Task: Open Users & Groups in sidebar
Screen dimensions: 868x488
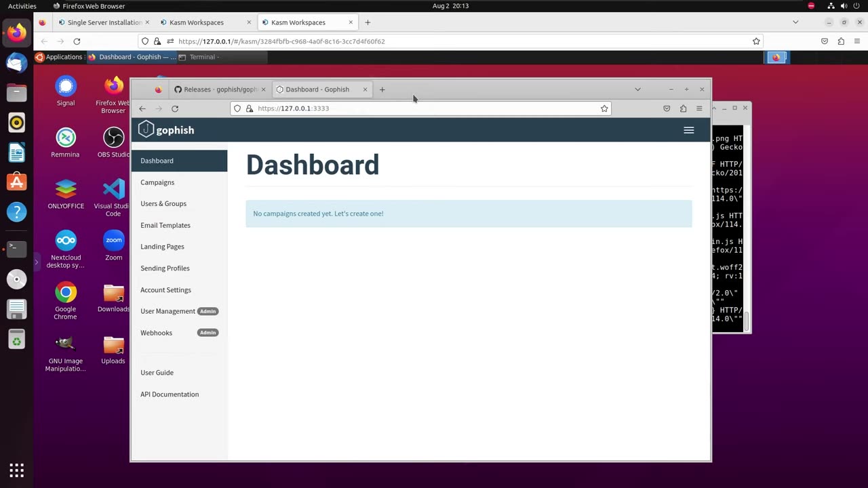Action: pos(179,203)
